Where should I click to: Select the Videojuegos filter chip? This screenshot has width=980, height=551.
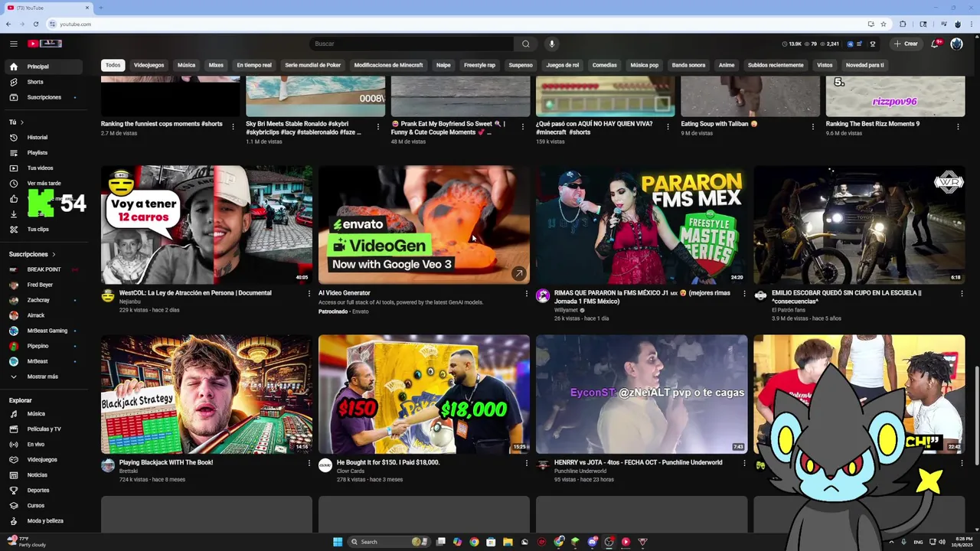point(149,65)
